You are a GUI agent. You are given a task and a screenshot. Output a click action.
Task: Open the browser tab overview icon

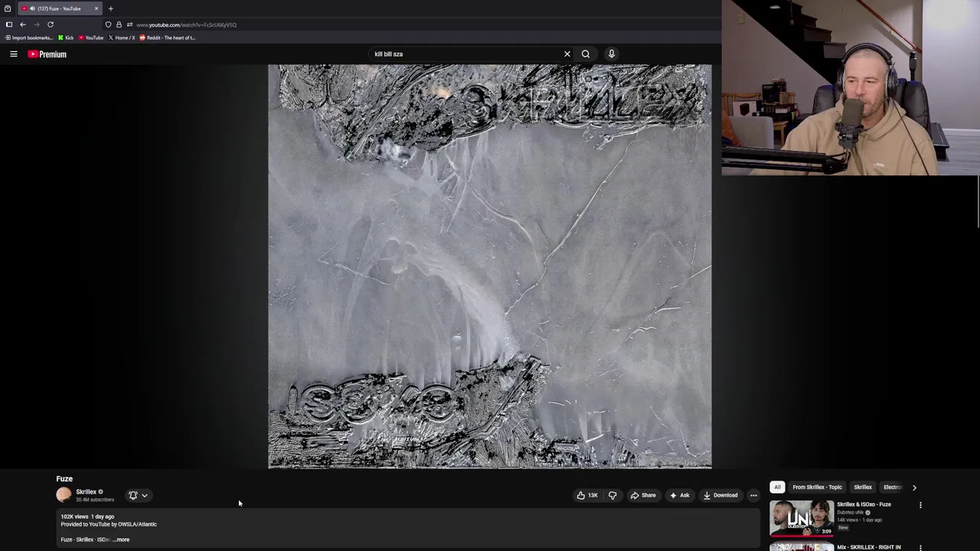tap(8, 8)
